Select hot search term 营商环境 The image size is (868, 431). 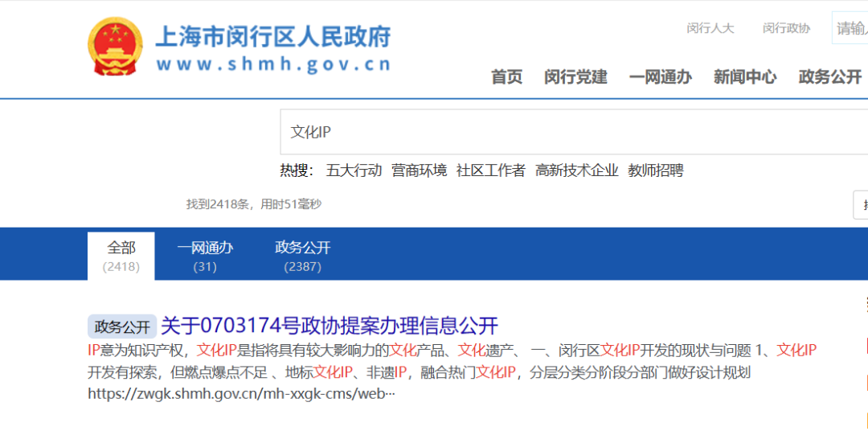419,170
